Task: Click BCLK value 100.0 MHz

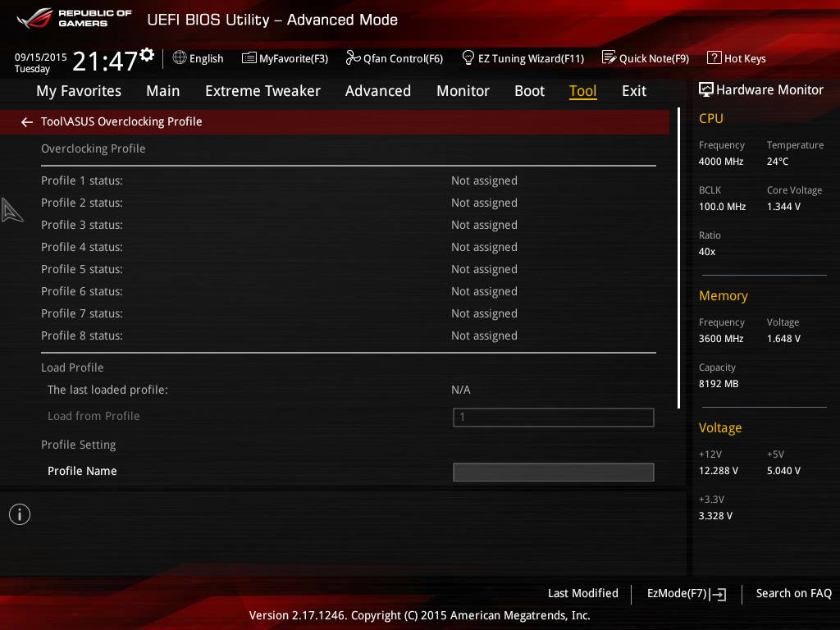Action: (722, 206)
